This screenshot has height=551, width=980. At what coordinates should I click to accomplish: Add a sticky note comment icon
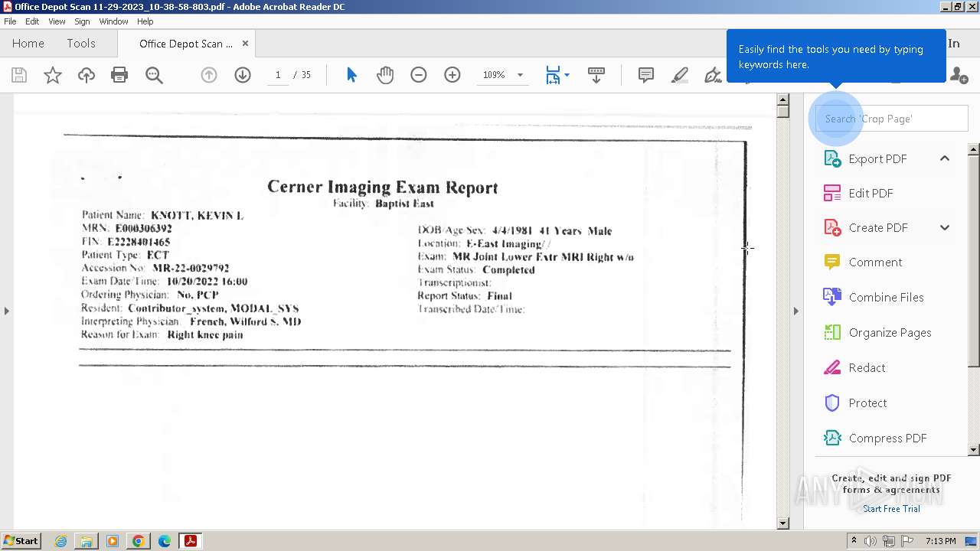click(645, 75)
